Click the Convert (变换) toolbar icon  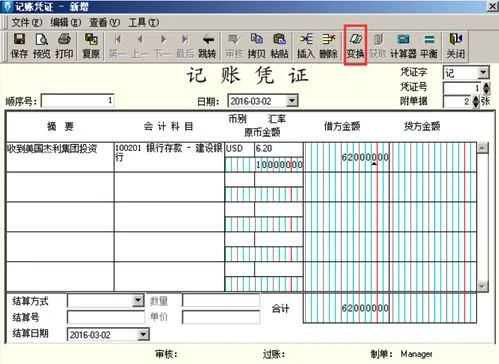[x=355, y=46]
